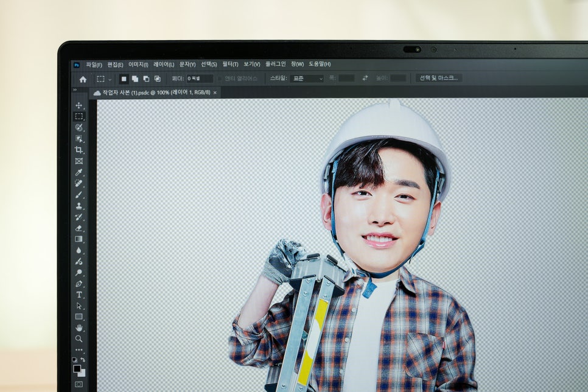
Task: Open the 보기(V) menu
Action: coord(252,65)
